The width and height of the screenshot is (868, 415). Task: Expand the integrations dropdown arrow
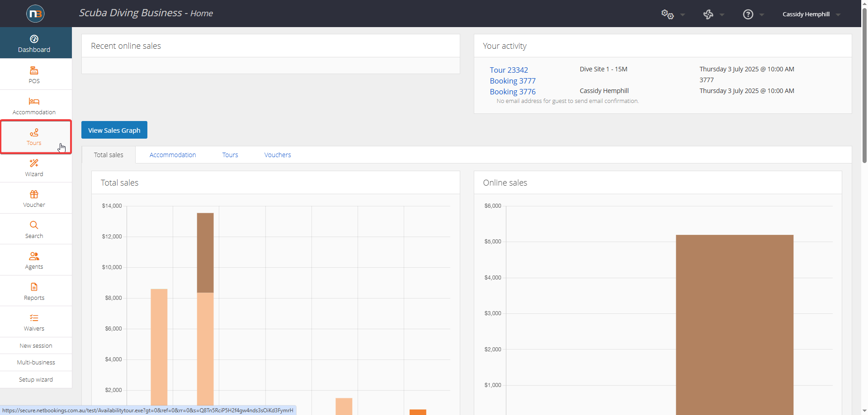pos(722,15)
